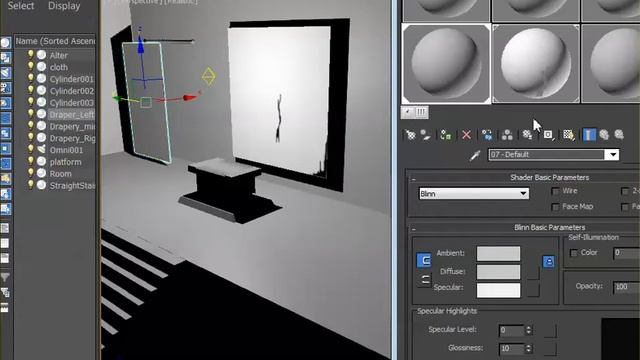Screen dimensions: 640x360
Task: Click the Glossiness map button
Action: [x=550, y=349]
